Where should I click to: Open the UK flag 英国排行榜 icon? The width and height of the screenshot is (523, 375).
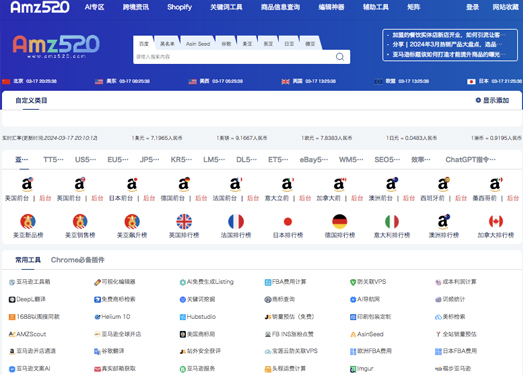click(184, 222)
